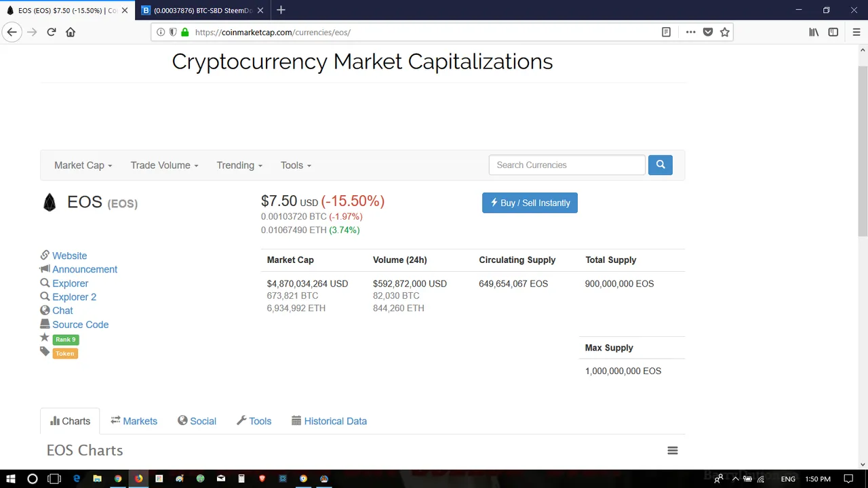Open the Firefox hamburger menu

tap(856, 32)
